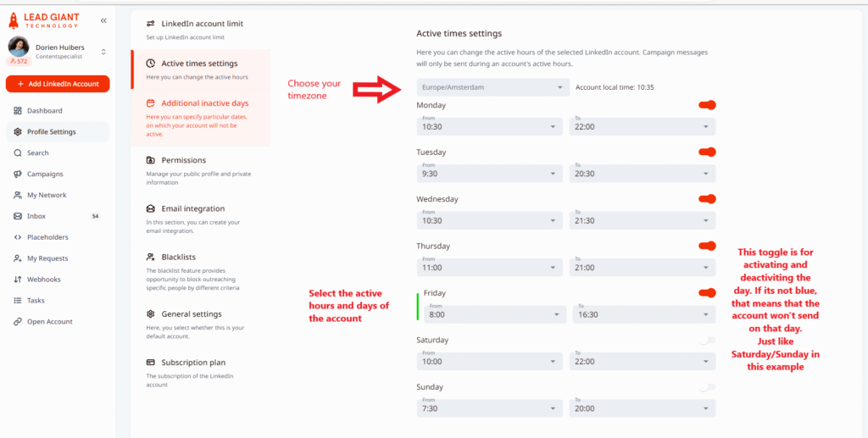Screen dimensions: 868x438
Task: Click the Webhooks arrows icon
Action: point(18,280)
